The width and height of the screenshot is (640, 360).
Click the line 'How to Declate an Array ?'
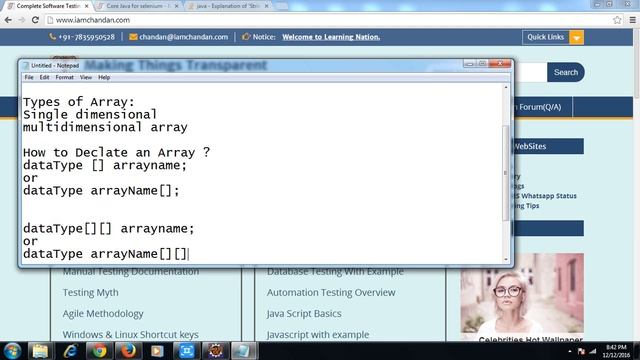pyautogui.click(x=116, y=152)
